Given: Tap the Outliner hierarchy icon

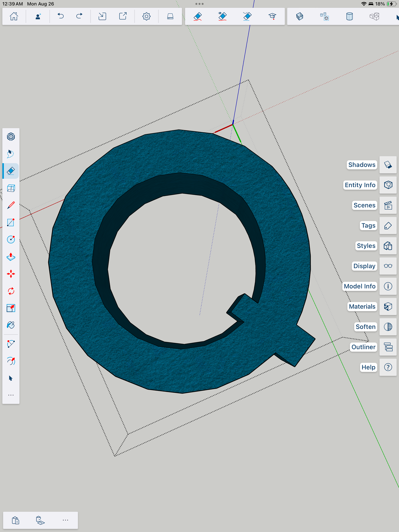Looking at the screenshot, I should [x=388, y=347].
